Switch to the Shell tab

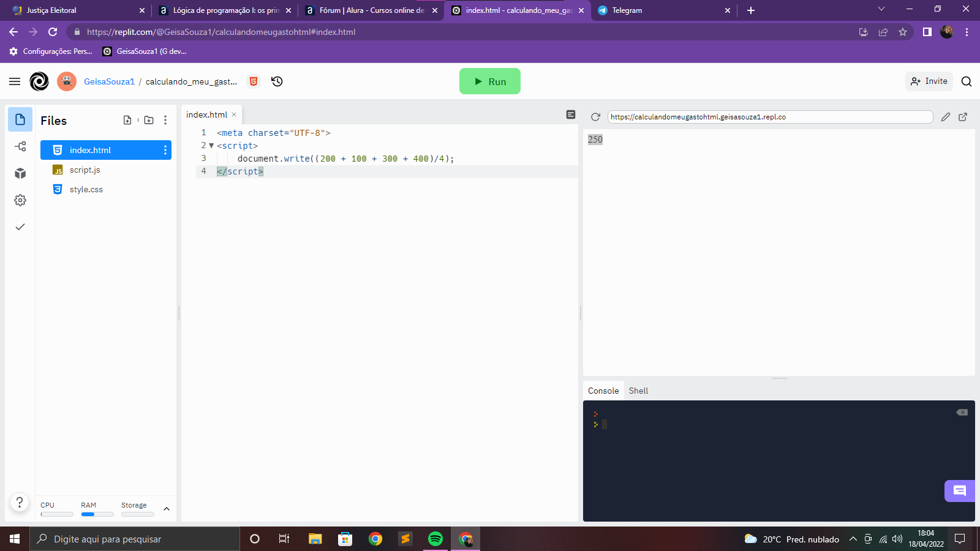tap(638, 391)
